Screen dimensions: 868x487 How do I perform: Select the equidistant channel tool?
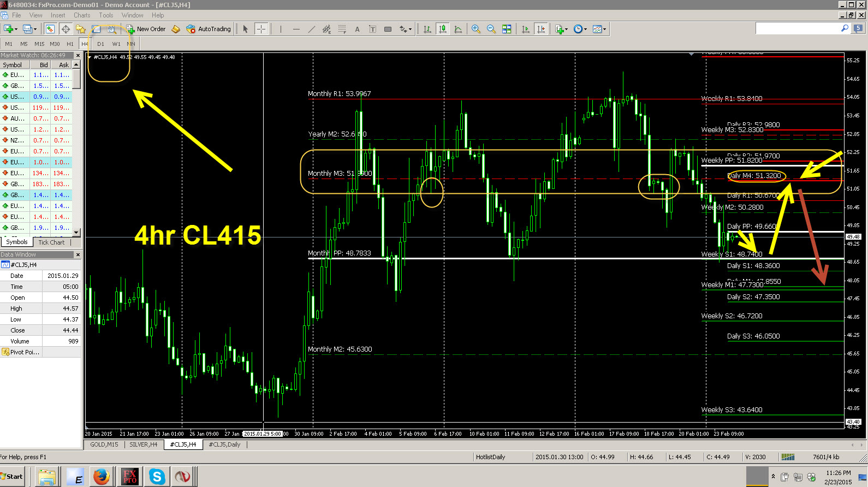click(326, 29)
